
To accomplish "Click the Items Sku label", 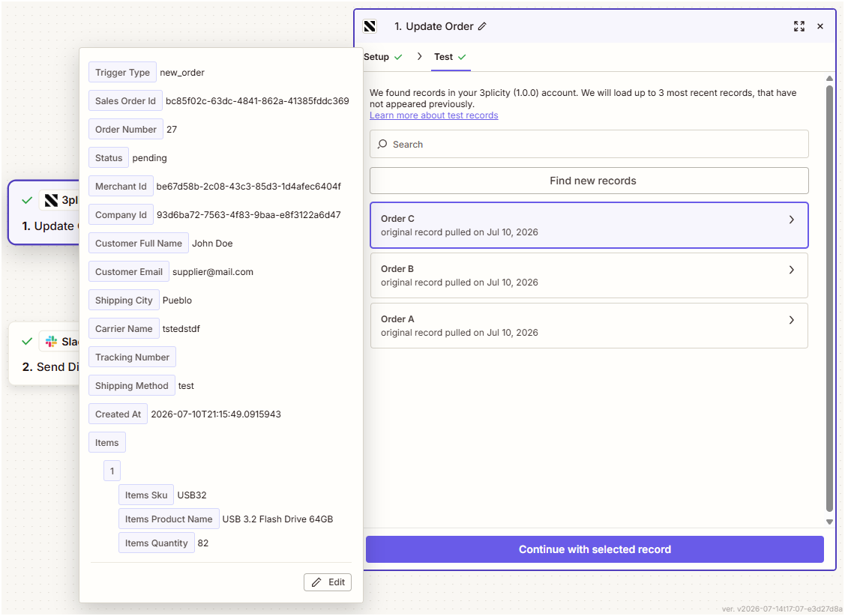I will pyautogui.click(x=146, y=495).
